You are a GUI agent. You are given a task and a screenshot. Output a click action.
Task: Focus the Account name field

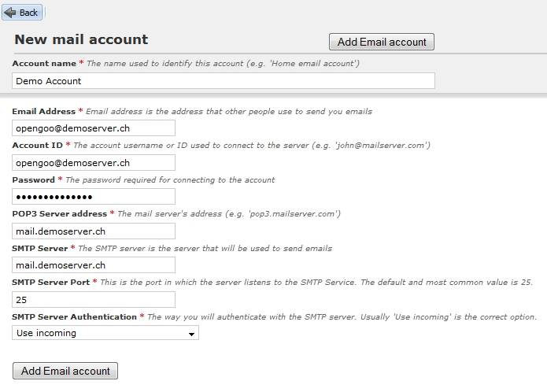[x=224, y=81]
